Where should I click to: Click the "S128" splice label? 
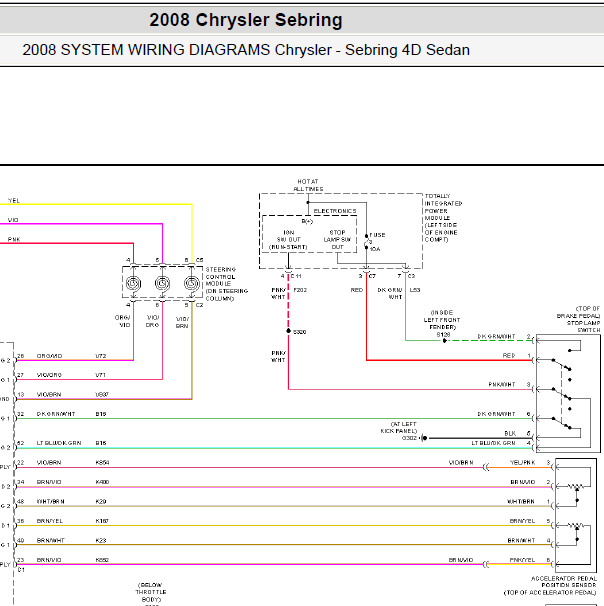tap(443, 335)
